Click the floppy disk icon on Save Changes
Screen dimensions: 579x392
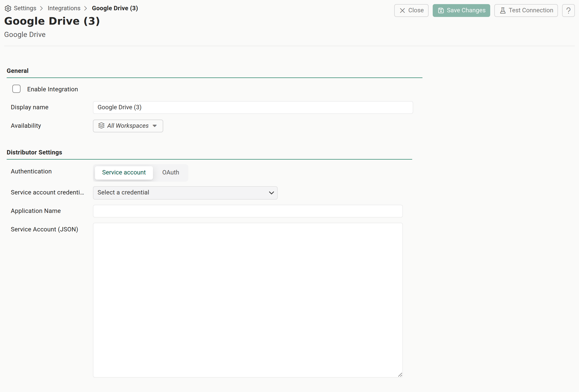click(441, 11)
